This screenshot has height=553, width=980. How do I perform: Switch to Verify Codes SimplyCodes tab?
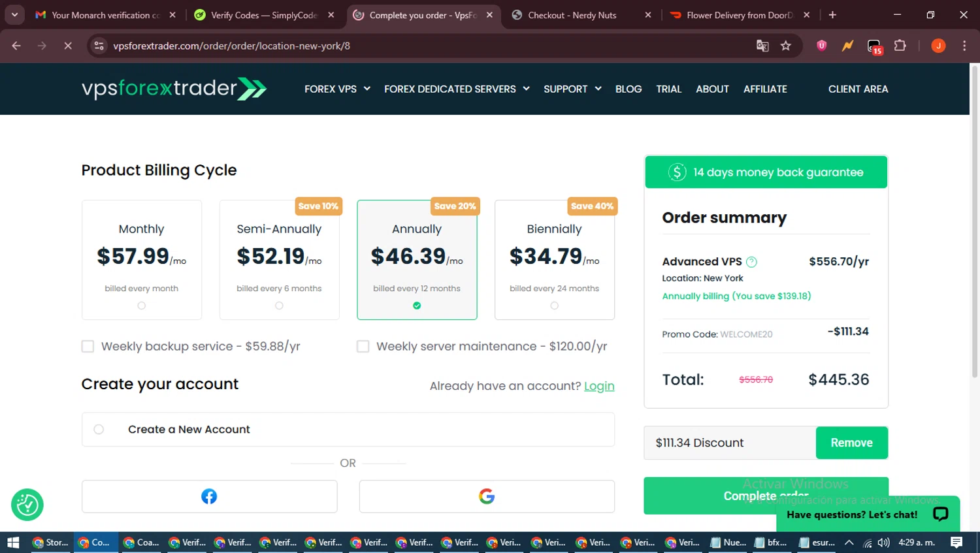pyautogui.click(x=264, y=15)
